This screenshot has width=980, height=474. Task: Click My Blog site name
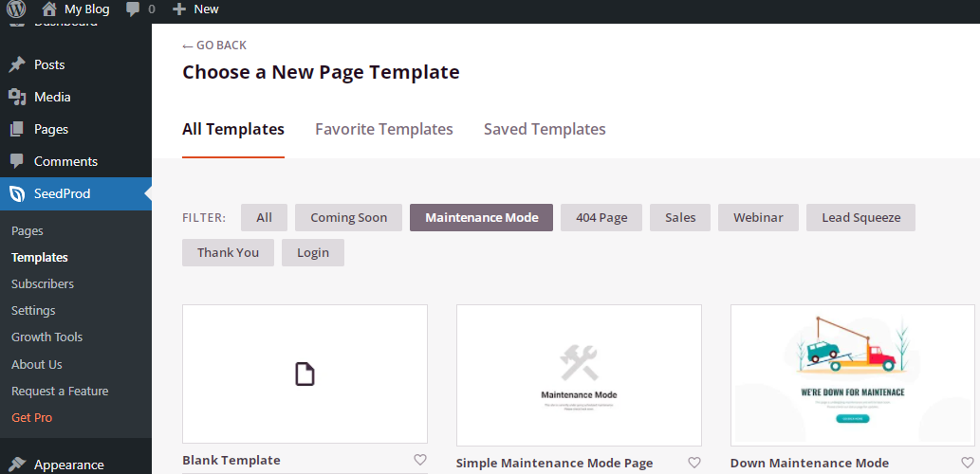click(x=87, y=9)
